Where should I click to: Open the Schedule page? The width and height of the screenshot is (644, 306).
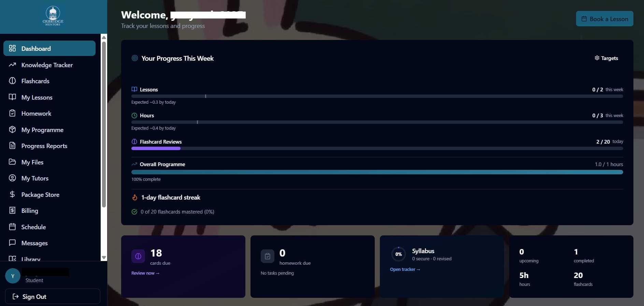[49, 227]
